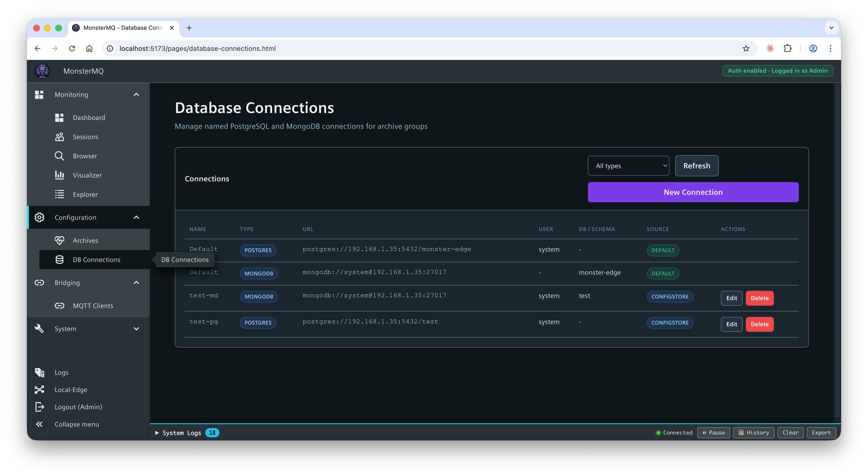Open a new browser tab
The width and height of the screenshot is (868, 476).
[x=189, y=28]
